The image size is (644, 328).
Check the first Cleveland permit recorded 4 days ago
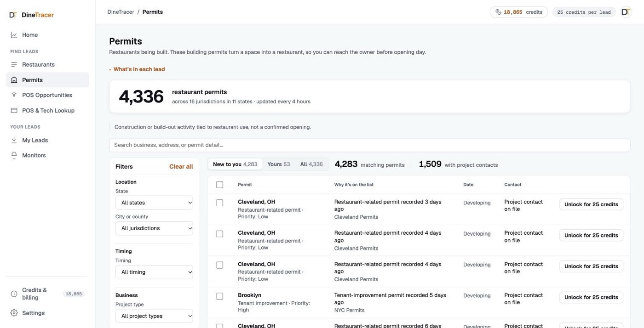point(219,234)
